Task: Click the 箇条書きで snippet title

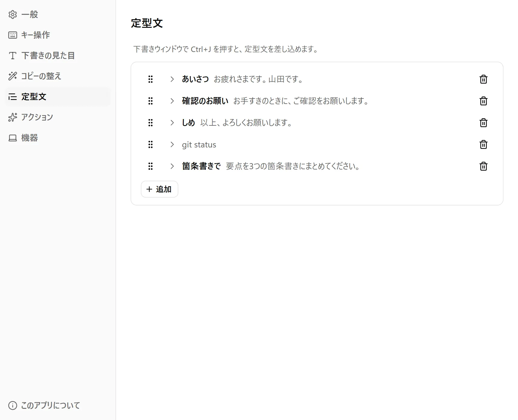Action: (201, 166)
